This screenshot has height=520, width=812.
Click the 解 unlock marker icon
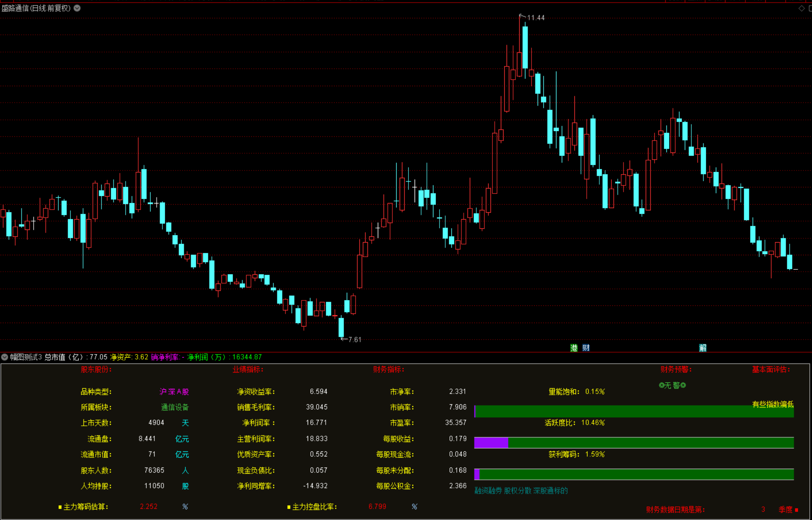703,348
